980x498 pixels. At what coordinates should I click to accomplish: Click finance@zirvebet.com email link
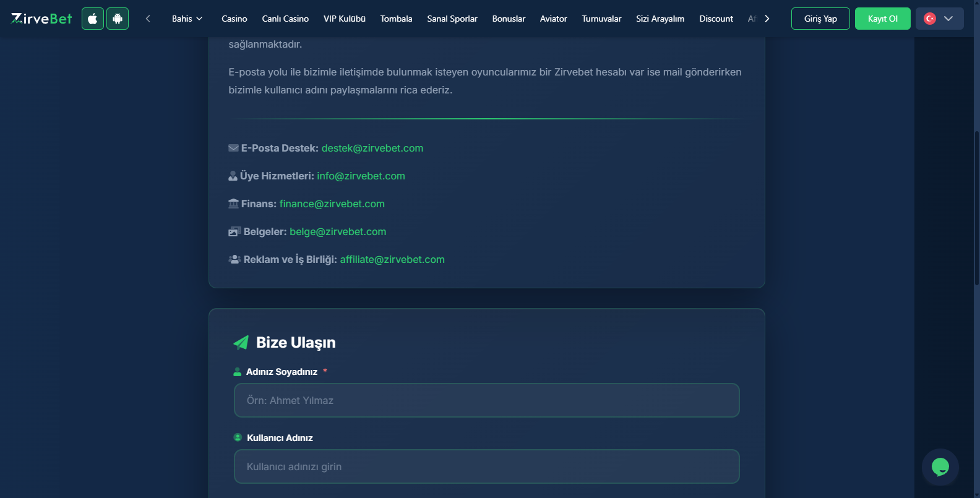point(332,204)
